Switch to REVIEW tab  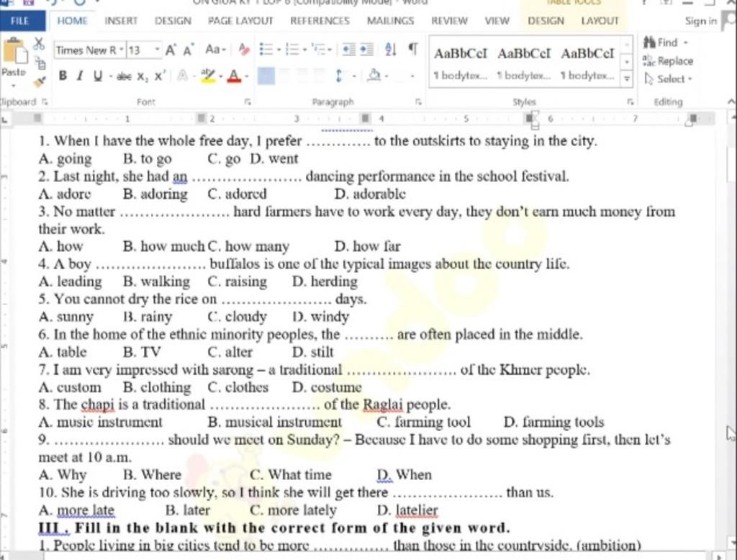click(x=449, y=21)
